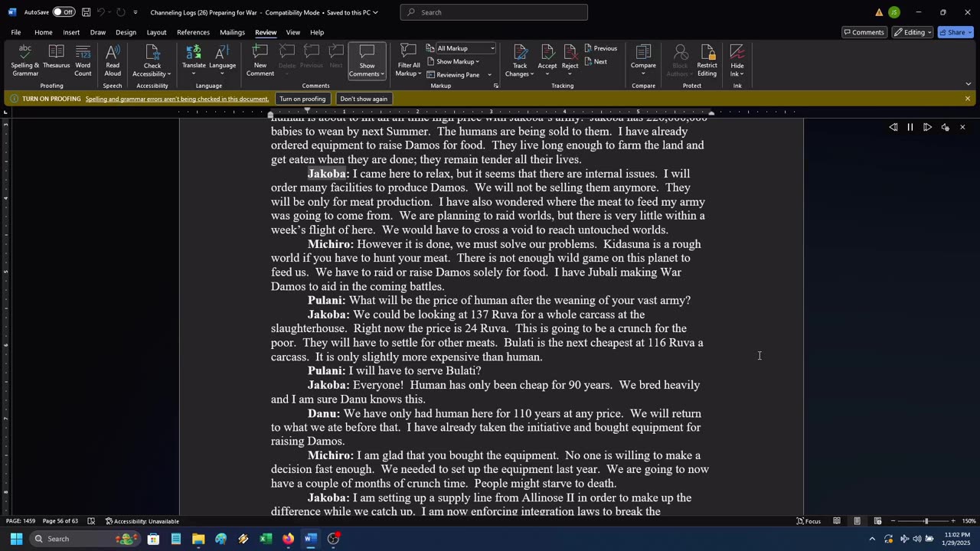Run Check Accessibility
The width and height of the screenshot is (980, 551).
point(152,60)
